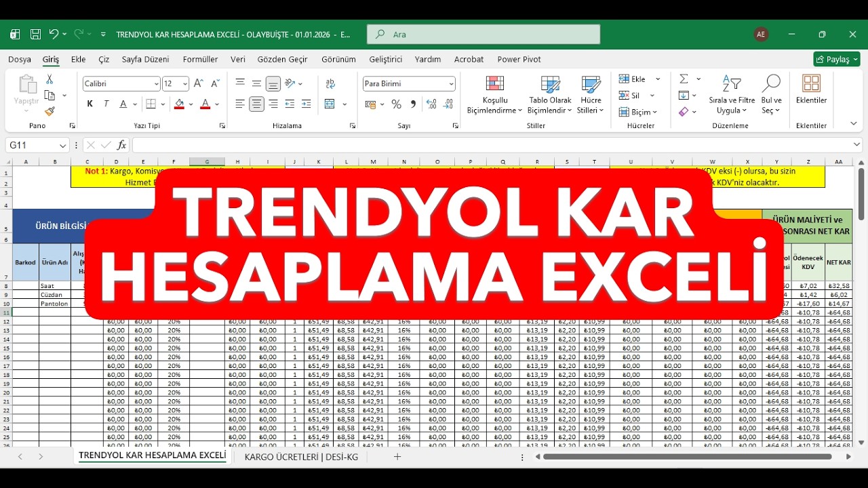Open the Para Birimi number format dropdown
Viewport: 868px width, 488px height.
(x=452, y=84)
